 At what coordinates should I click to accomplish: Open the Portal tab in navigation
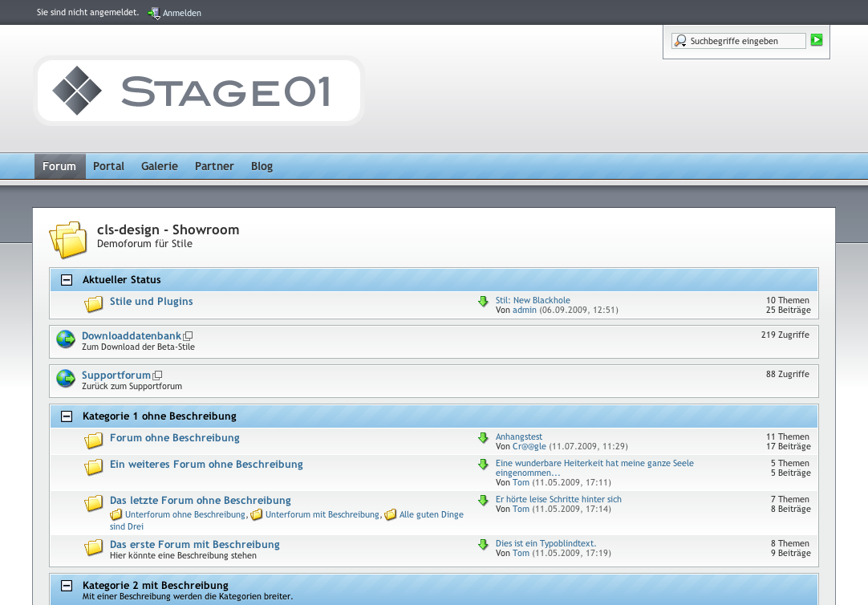[108, 166]
